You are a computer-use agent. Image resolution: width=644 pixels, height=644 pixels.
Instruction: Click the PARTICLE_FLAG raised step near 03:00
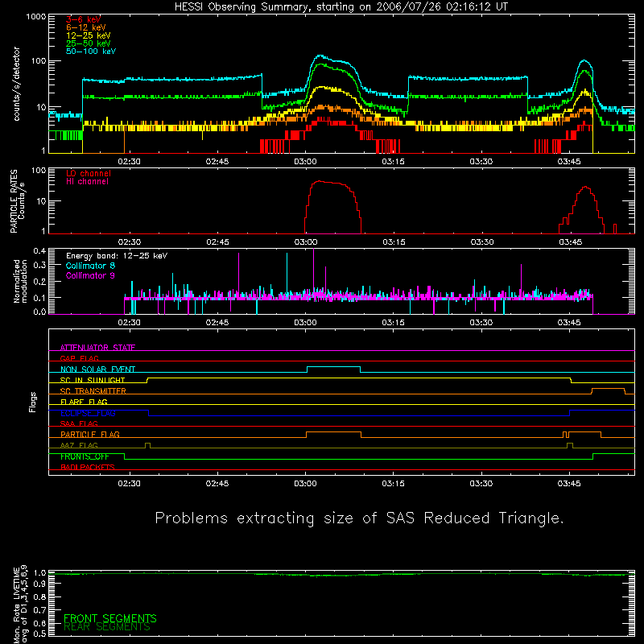click(x=333, y=432)
